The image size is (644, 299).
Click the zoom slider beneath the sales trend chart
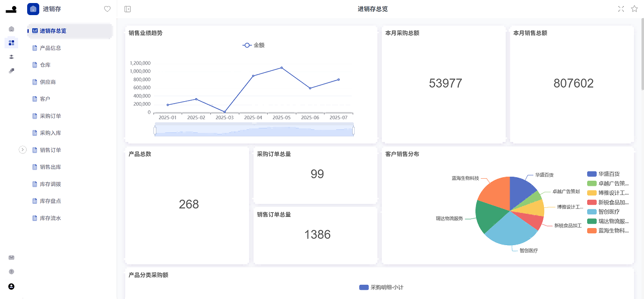click(254, 130)
